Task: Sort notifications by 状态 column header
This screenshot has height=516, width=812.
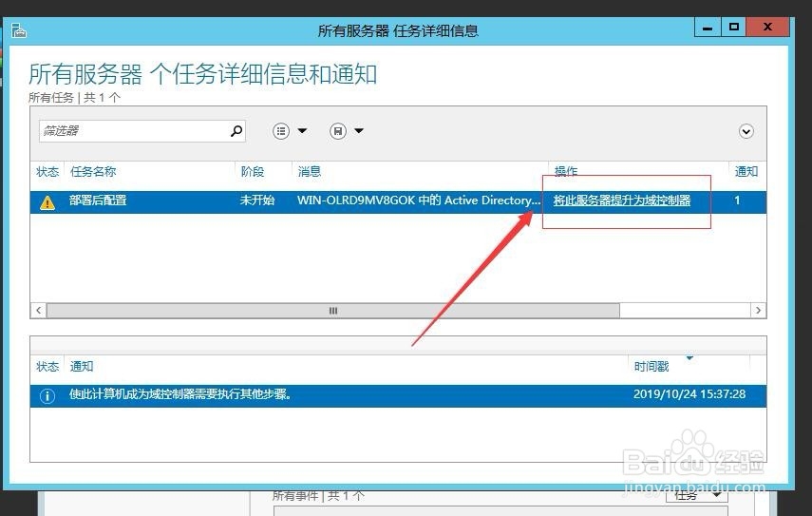Action: (x=47, y=367)
